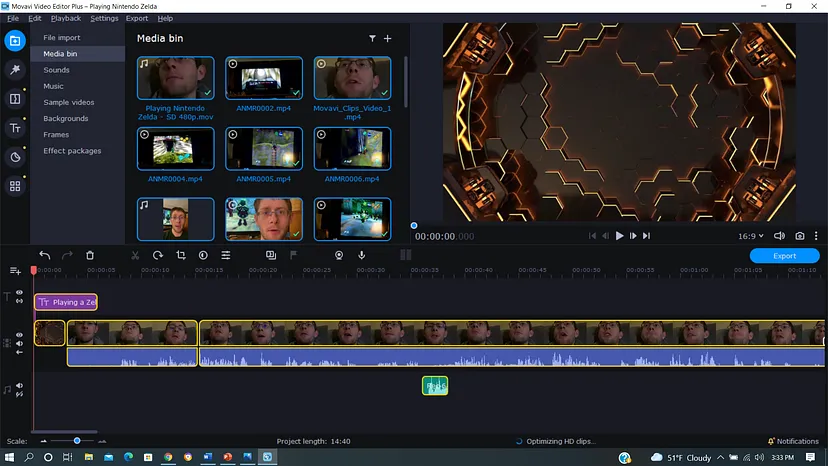
Task: Add a new track to timeline
Action: (x=15, y=271)
